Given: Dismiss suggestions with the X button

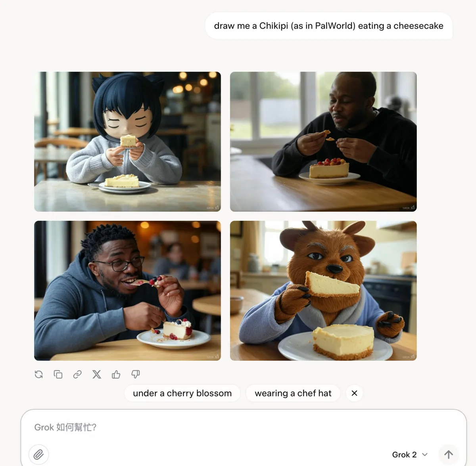Looking at the screenshot, I should point(354,393).
